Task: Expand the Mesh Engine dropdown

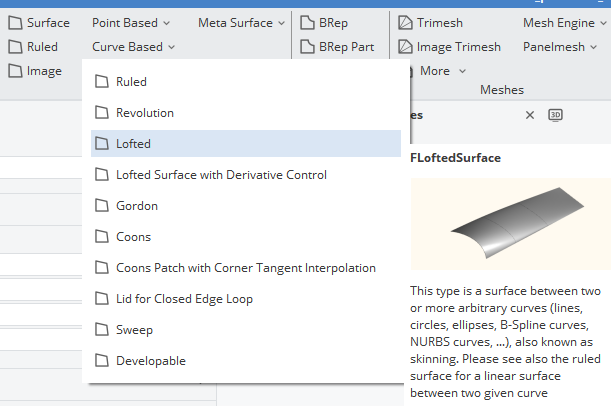Action: pyautogui.click(x=565, y=23)
